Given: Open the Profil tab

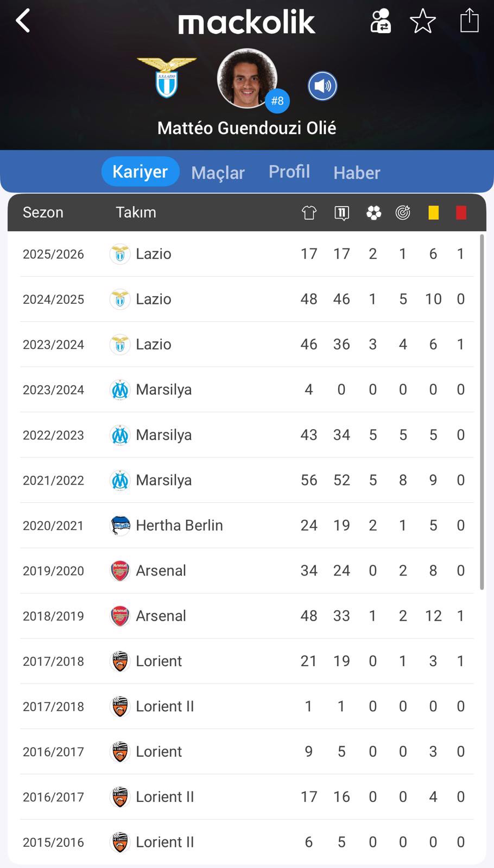Looking at the screenshot, I should click(289, 171).
